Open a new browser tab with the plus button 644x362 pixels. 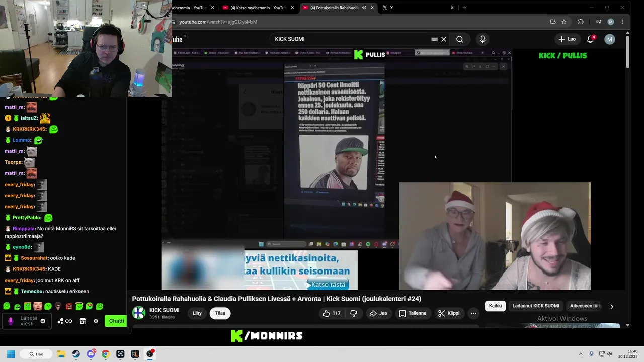click(x=464, y=8)
